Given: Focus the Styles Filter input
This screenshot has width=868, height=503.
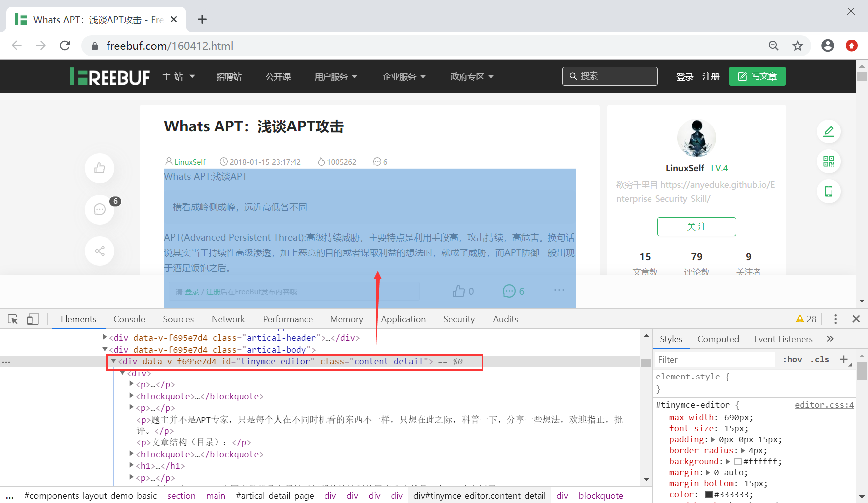Looking at the screenshot, I should point(715,359).
